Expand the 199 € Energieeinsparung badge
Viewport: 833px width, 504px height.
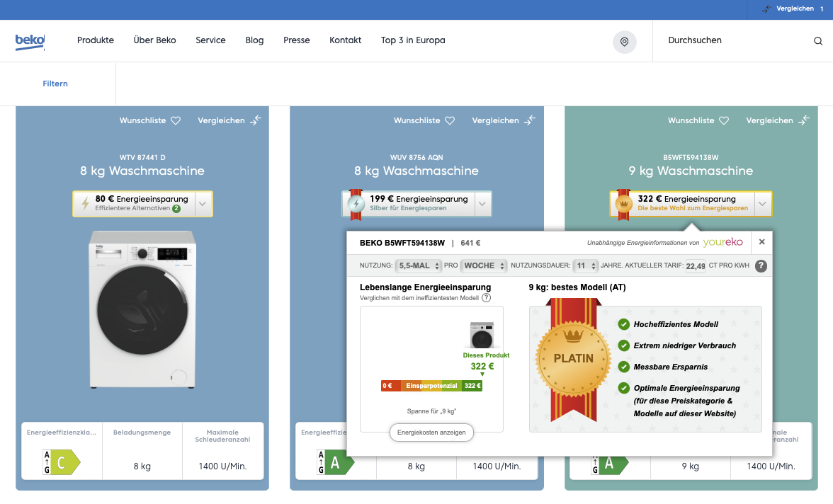(x=482, y=204)
